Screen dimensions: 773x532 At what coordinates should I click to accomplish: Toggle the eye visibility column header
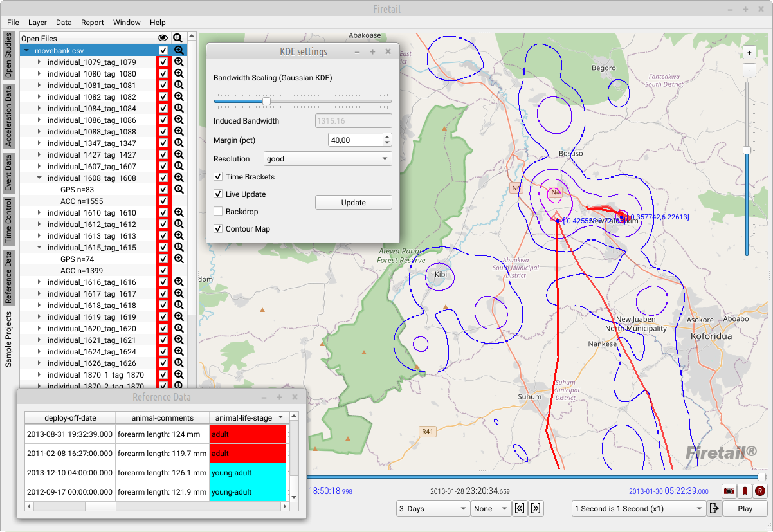coord(163,39)
